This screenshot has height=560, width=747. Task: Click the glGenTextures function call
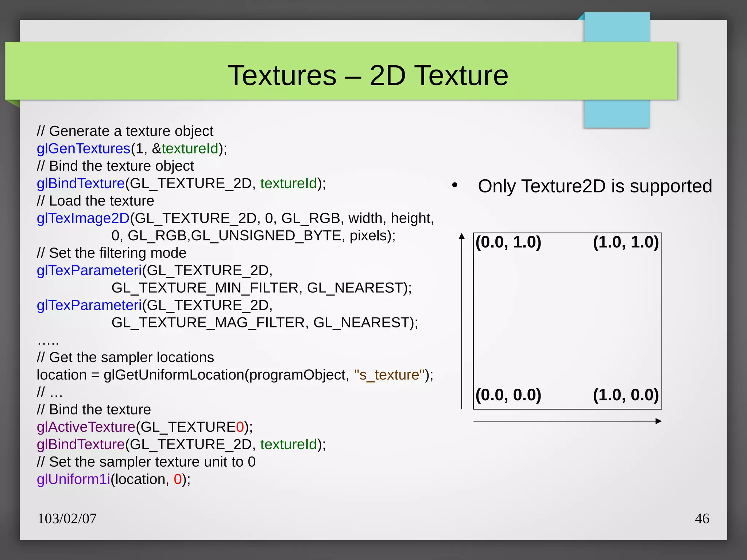(x=84, y=148)
